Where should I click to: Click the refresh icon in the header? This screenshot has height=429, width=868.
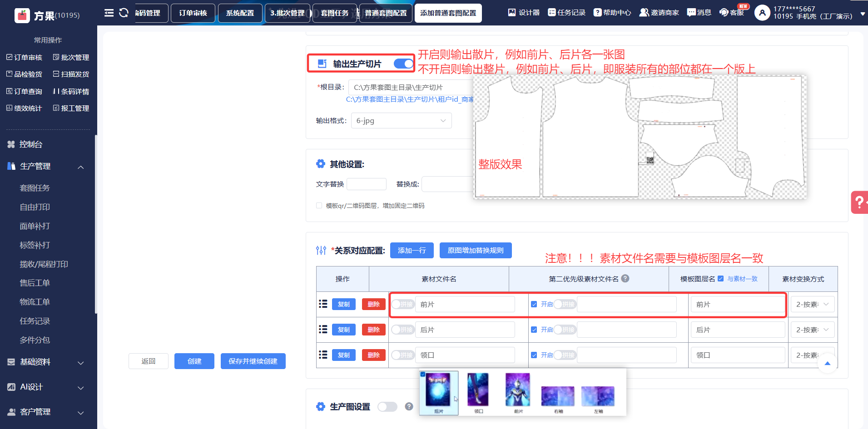[x=124, y=13]
